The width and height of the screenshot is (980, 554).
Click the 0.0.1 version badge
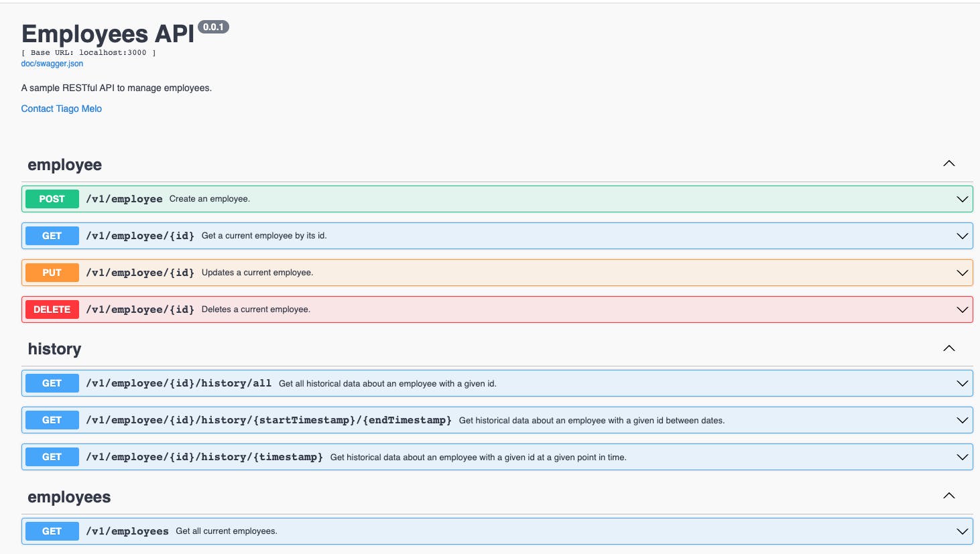[x=213, y=27]
